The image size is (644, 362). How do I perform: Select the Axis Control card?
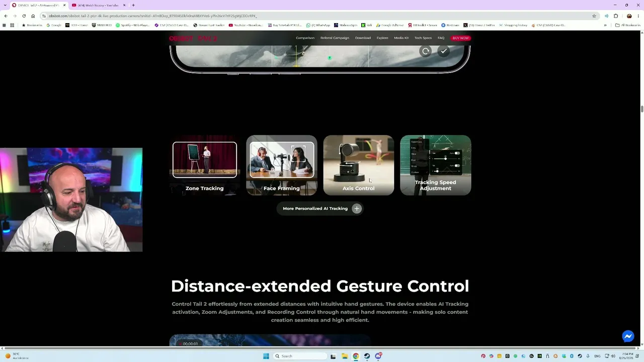pyautogui.click(x=359, y=165)
